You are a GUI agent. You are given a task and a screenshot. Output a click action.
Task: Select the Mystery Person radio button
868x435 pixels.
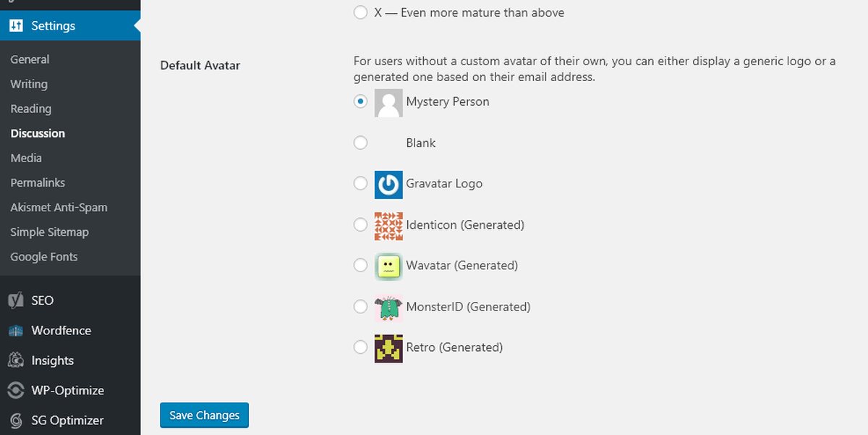(x=360, y=101)
